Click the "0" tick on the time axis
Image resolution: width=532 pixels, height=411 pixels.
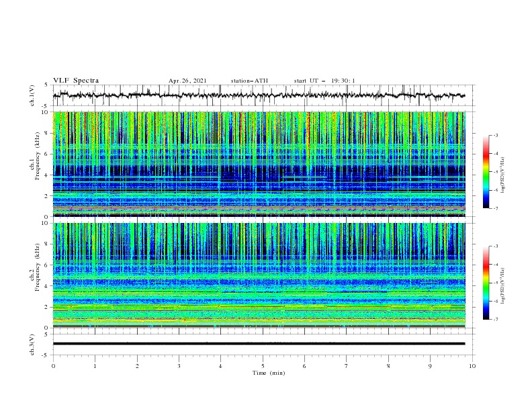[53, 366]
